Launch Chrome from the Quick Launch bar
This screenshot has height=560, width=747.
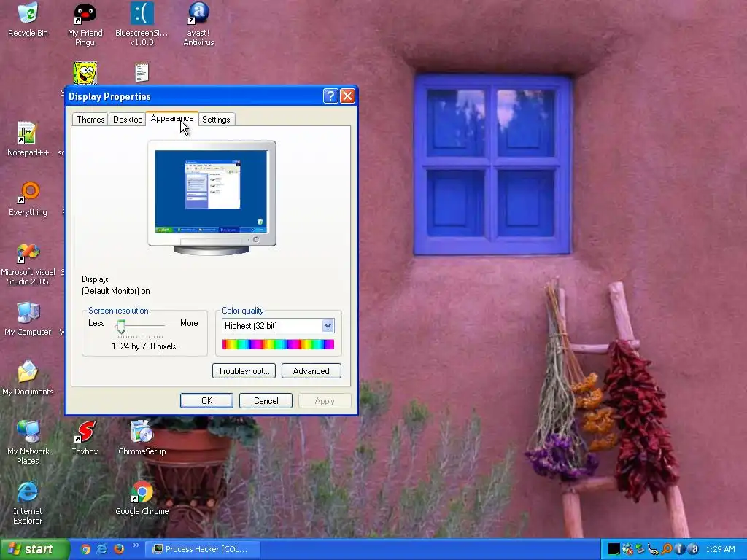pyautogui.click(x=86, y=549)
